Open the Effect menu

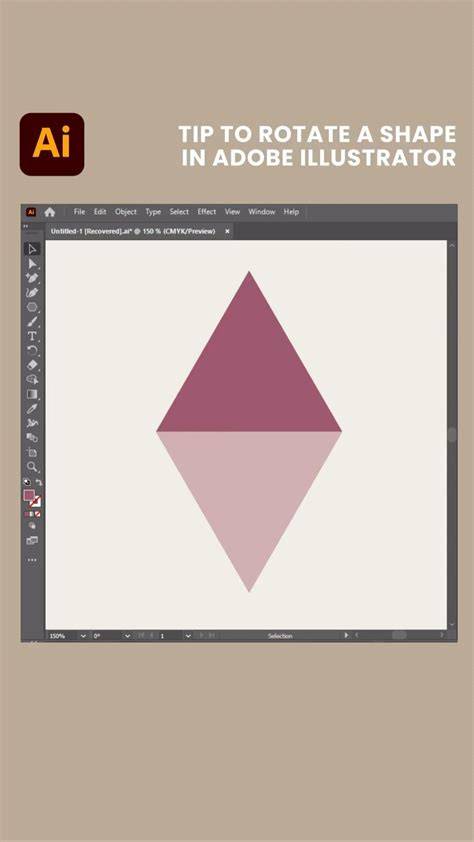coord(207,212)
